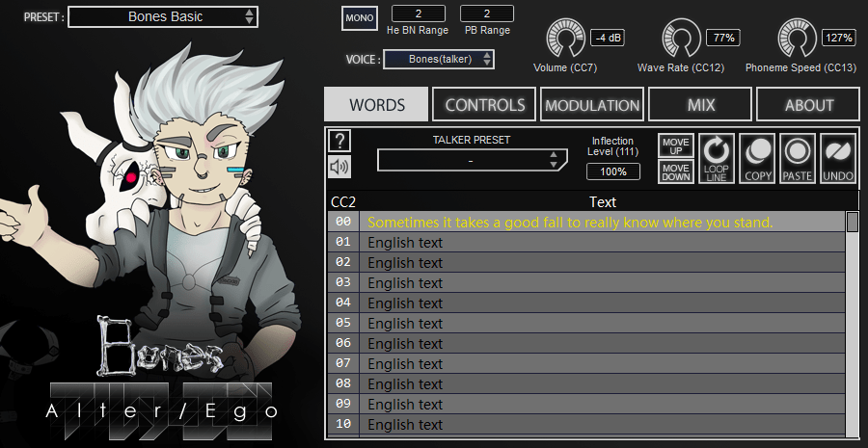Click the 77% wave rate value box
Screen dimensions: 868x448
tap(723, 38)
